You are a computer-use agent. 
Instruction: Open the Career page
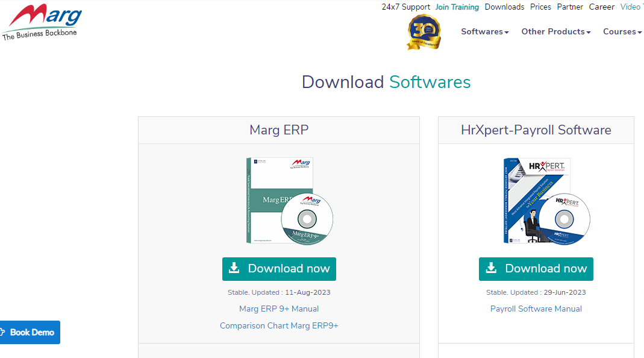(x=602, y=7)
